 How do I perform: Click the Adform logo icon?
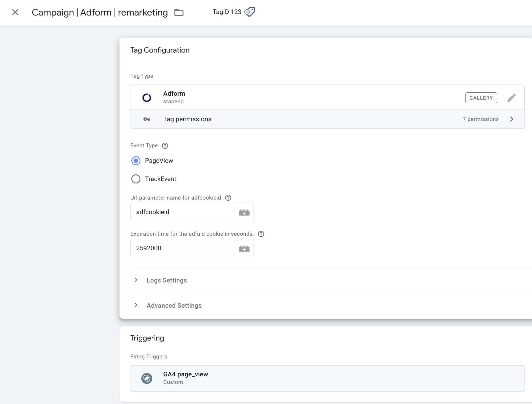click(147, 98)
